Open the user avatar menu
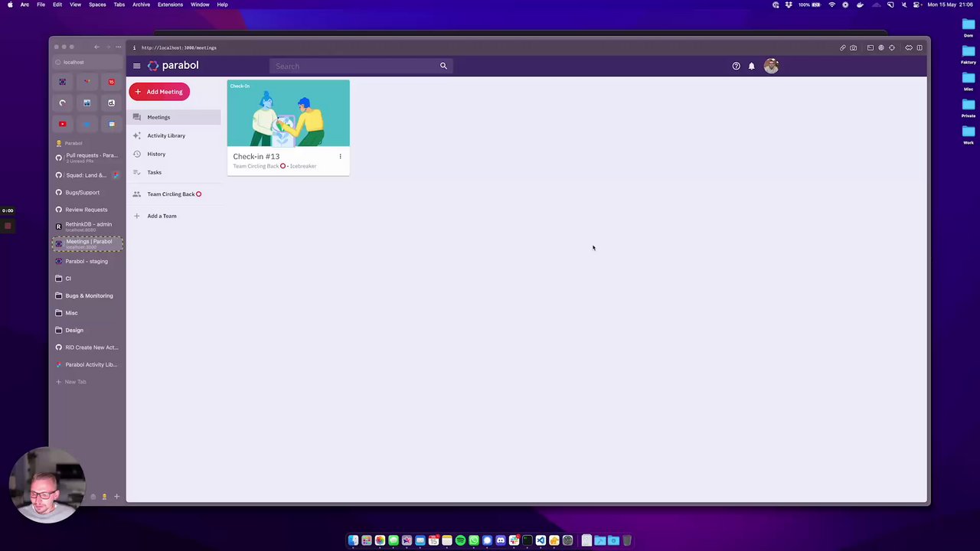This screenshot has width=980, height=551. tap(771, 66)
